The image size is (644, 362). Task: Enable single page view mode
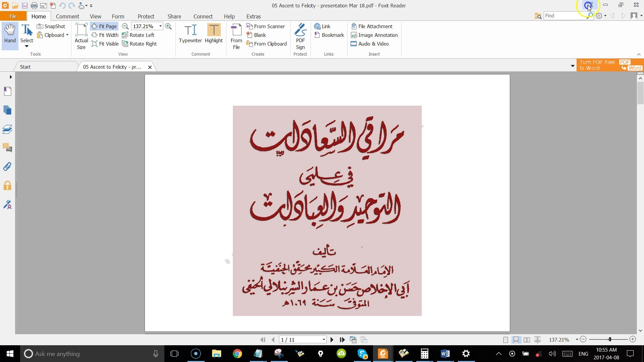pyautogui.click(x=505, y=340)
